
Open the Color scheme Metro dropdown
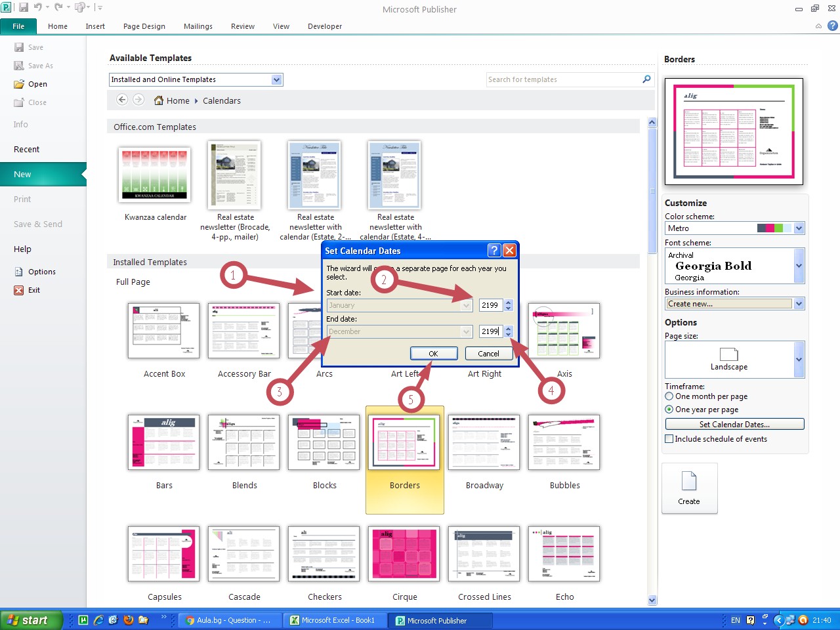(x=799, y=228)
